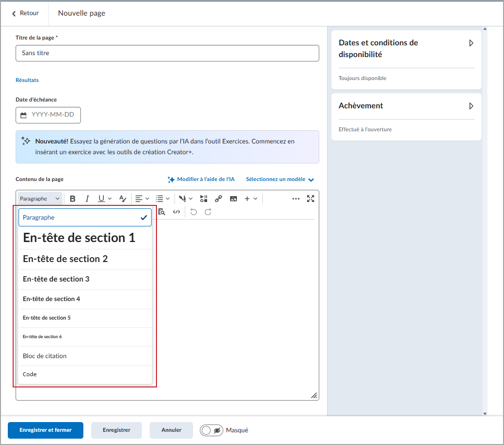Go back with Retour button
Viewport: 504px width, 445px height.
coord(25,13)
